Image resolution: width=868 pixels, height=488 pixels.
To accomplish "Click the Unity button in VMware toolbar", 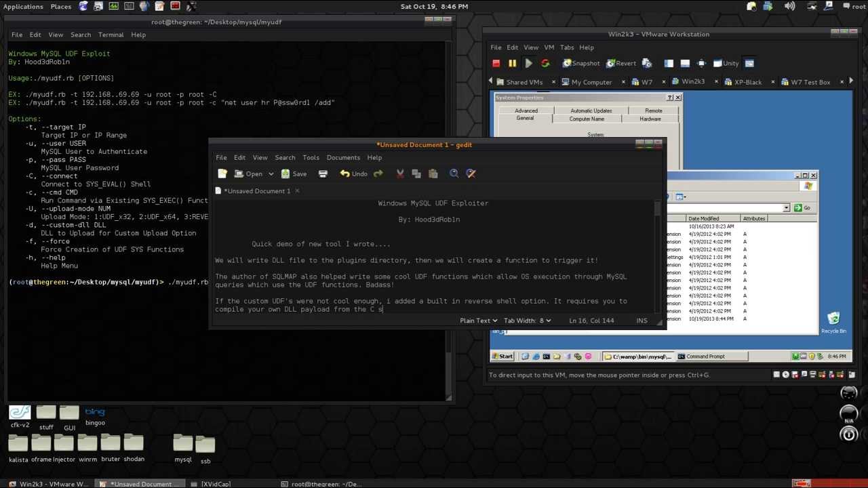I will click(x=725, y=63).
